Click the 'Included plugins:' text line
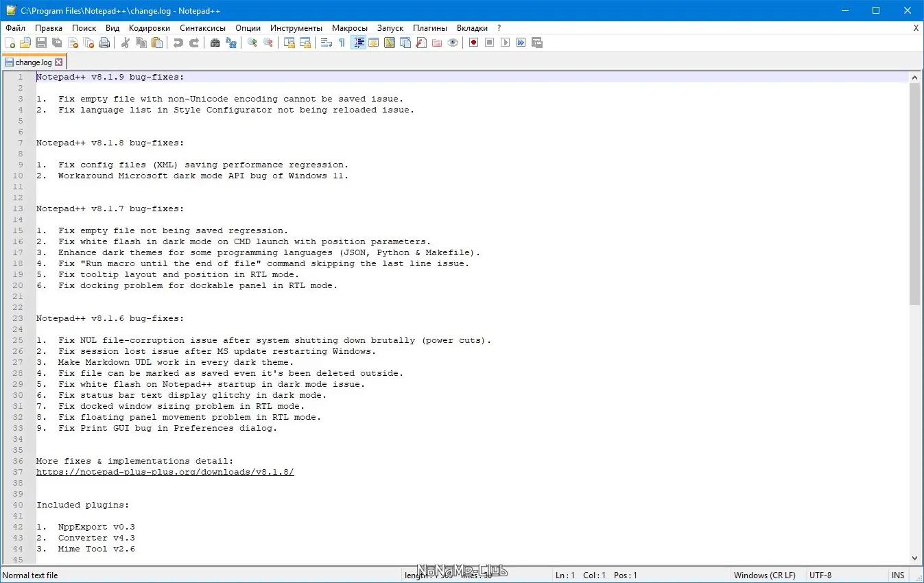Screen dimensions: 924x583 82,505
